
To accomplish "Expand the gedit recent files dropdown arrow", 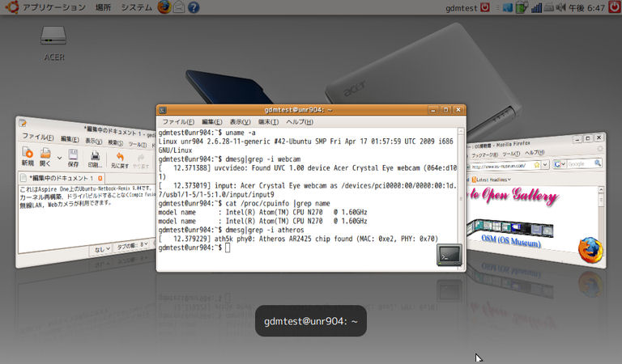I will pyautogui.click(x=59, y=158).
